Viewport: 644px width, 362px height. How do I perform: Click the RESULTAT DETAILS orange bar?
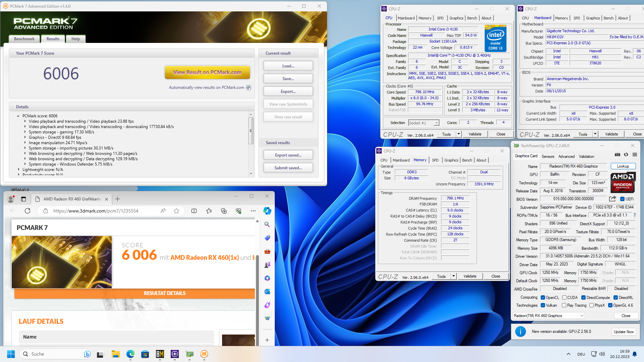(x=135, y=293)
